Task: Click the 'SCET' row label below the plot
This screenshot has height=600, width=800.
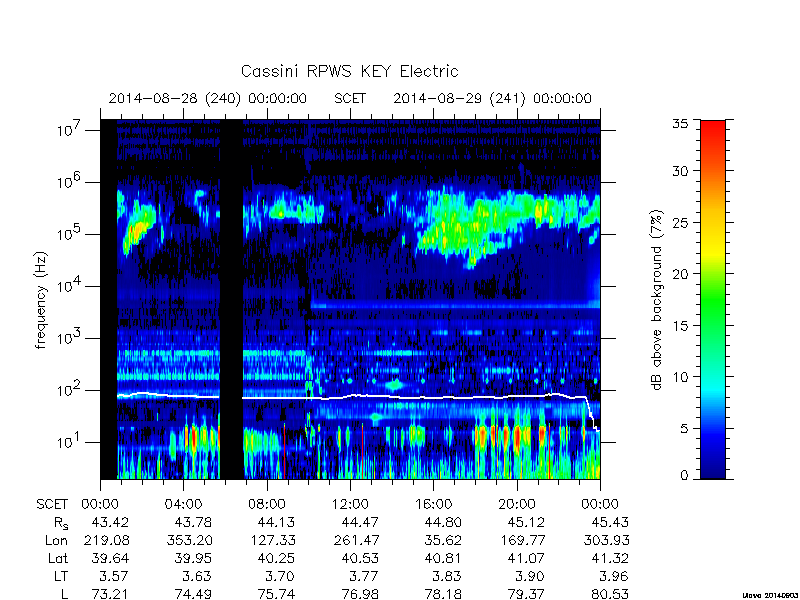Action: (52, 505)
